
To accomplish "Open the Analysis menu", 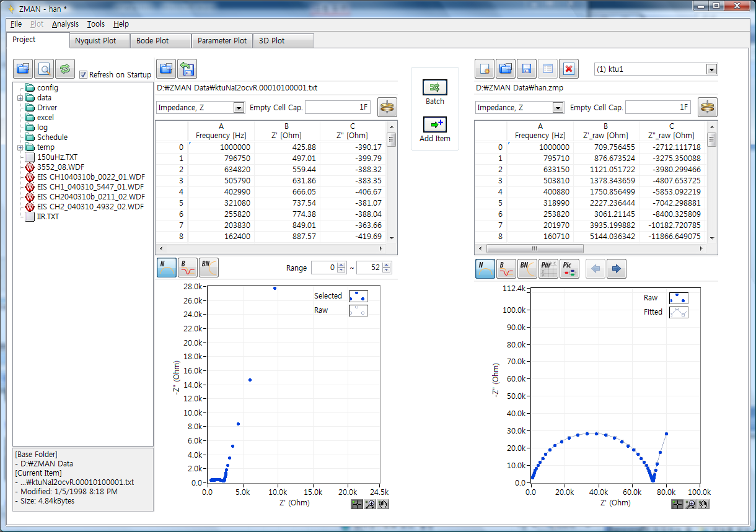I will coord(65,24).
